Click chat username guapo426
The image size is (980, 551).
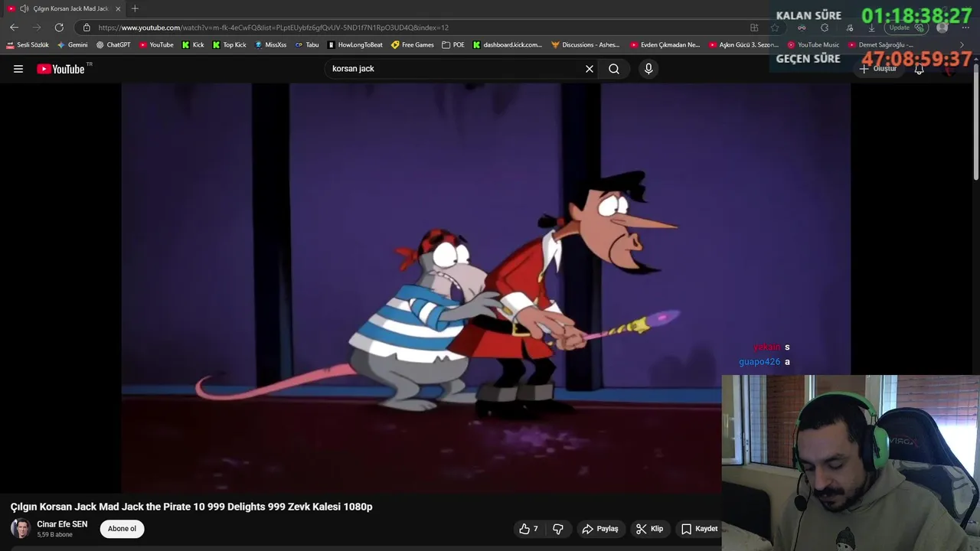759,361
